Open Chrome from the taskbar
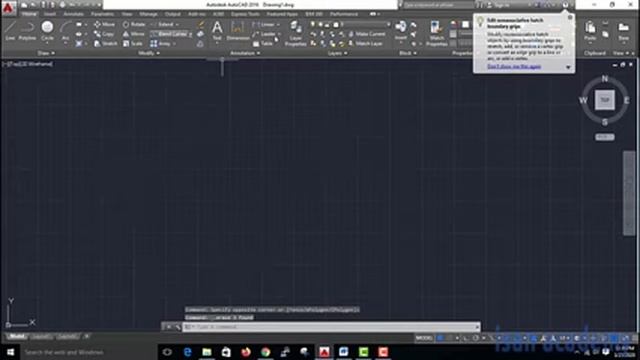 (266, 352)
